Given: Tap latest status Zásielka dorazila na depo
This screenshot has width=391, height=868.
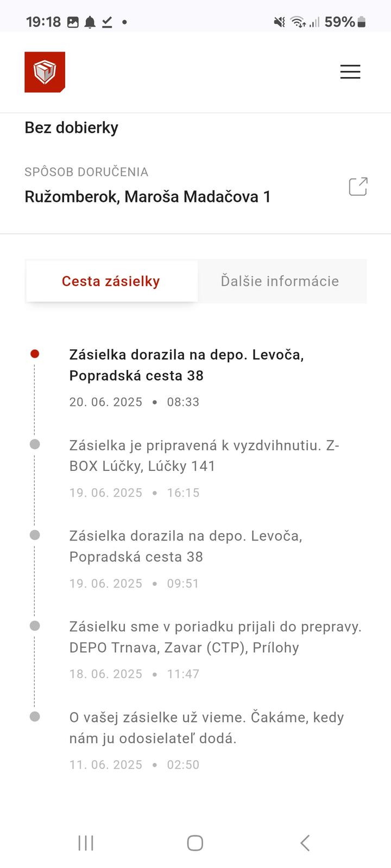Looking at the screenshot, I should [186, 365].
